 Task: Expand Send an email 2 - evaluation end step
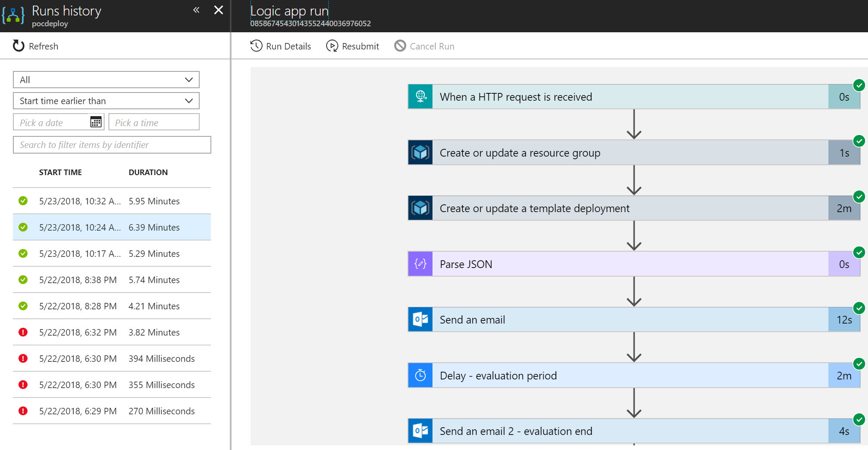(634, 431)
